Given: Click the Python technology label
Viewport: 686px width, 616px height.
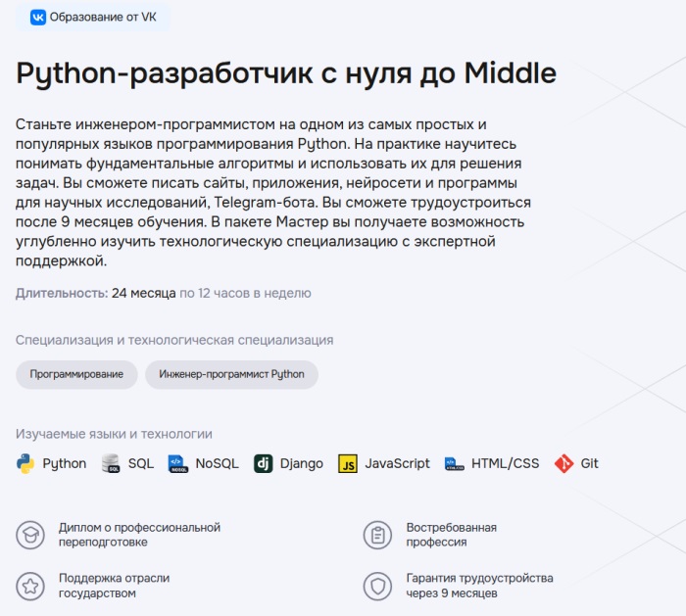Looking at the screenshot, I should pos(65,464).
